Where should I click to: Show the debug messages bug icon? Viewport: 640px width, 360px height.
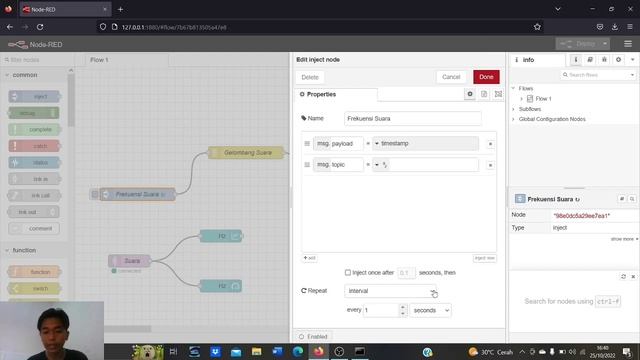[604, 60]
